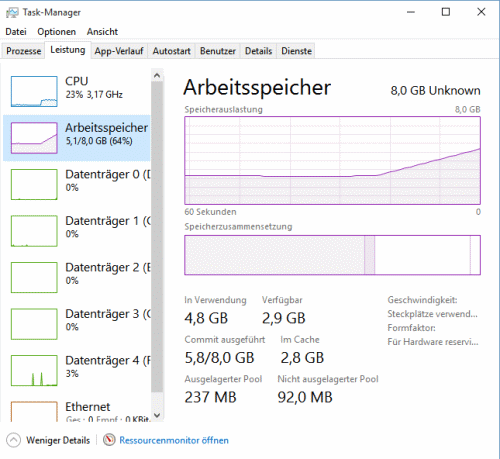Click the Weniger Details collapse arrow icon
Image resolution: width=500 pixels, height=459 pixels.
point(13,440)
